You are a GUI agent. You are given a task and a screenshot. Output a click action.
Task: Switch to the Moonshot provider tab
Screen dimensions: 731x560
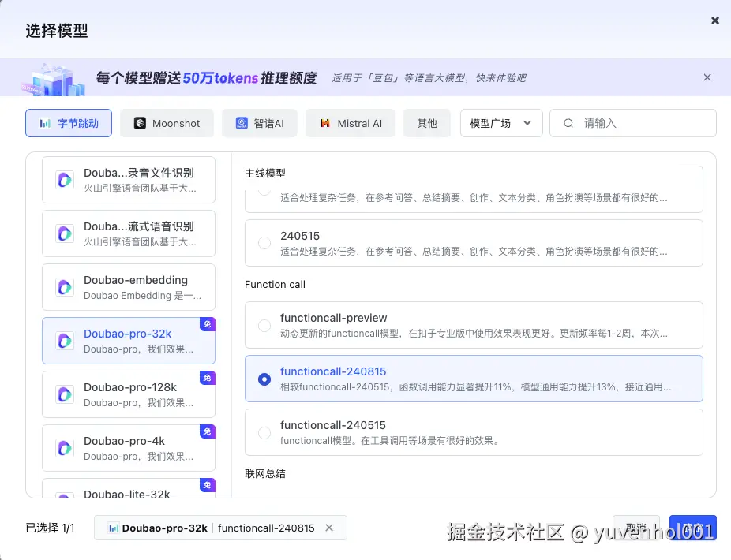167,123
